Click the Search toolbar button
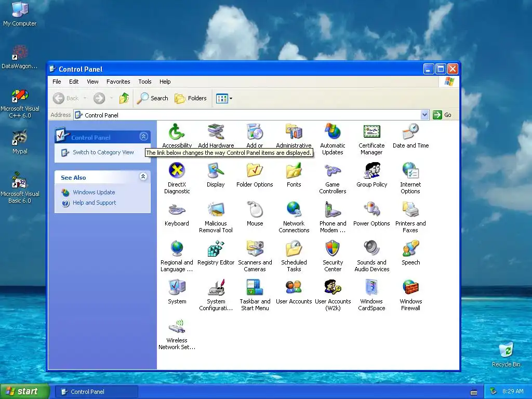The image size is (532, 399). (153, 98)
